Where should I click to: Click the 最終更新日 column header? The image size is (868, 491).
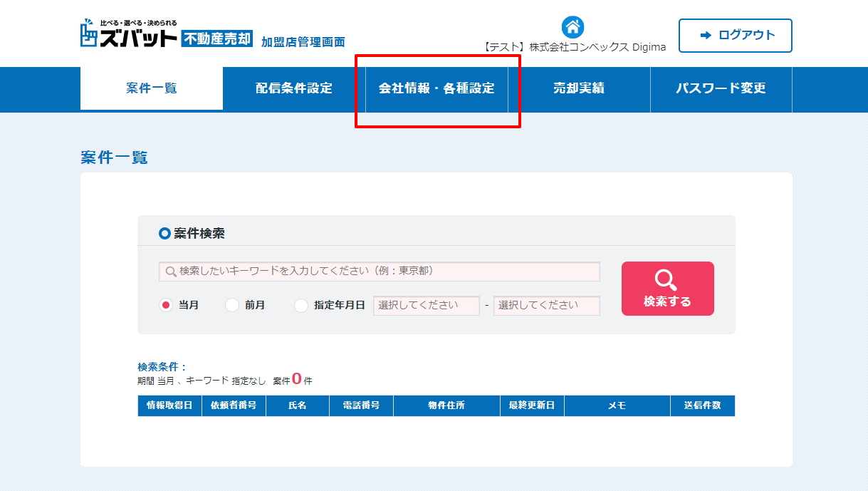coord(532,405)
